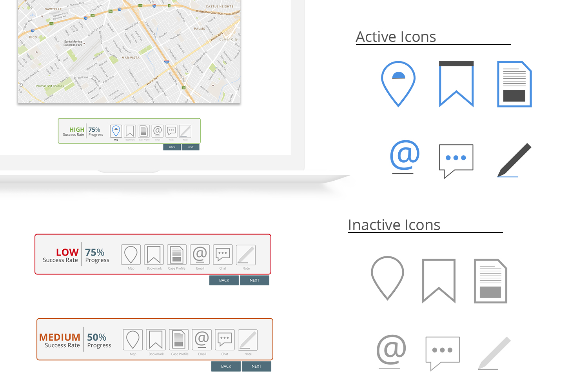This screenshot has width=588, height=392.
Task: Click 'PICO' label on the map
Action: coord(33,37)
